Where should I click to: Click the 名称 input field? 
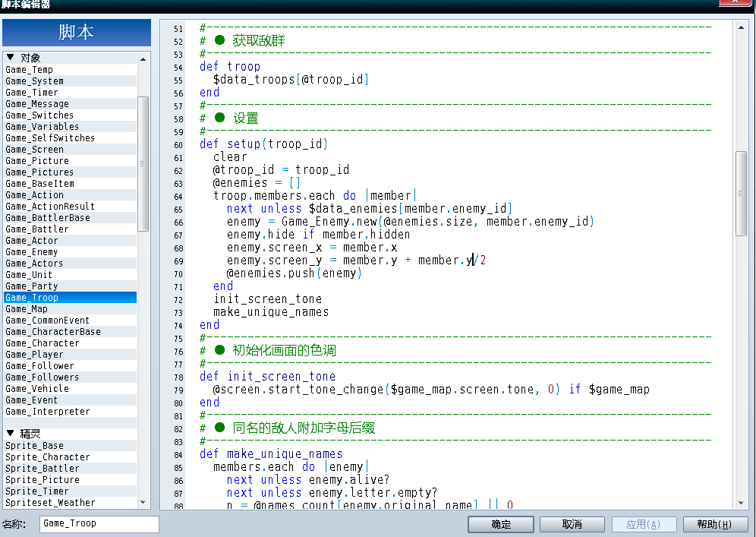(99, 524)
